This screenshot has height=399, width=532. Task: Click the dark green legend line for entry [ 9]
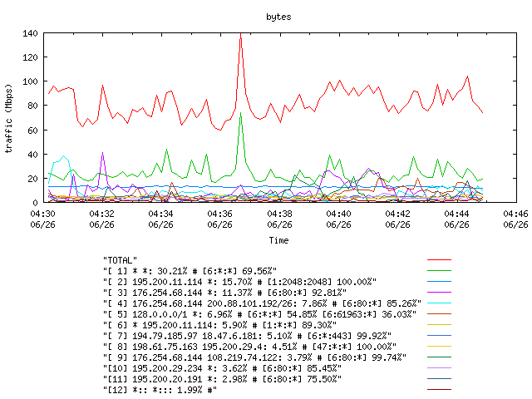[x=439, y=357]
